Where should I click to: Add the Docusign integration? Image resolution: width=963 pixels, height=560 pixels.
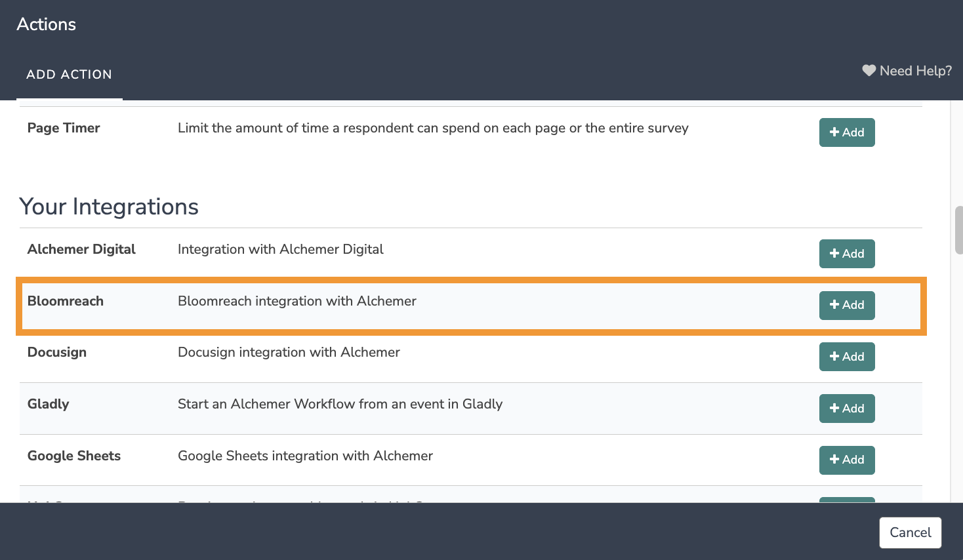(846, 357)
